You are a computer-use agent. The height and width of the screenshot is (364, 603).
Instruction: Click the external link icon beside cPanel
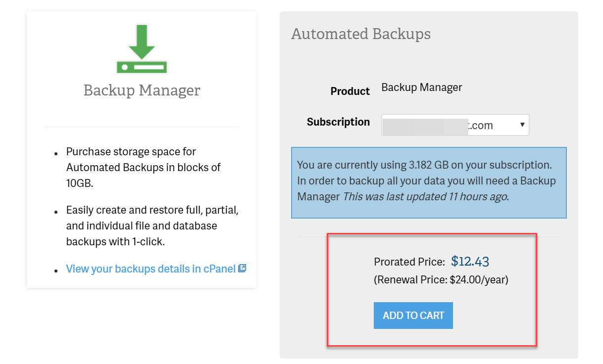point(242,269)
